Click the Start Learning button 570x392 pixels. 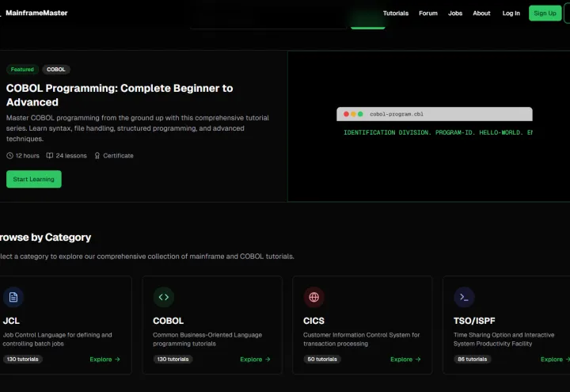coord(34,179)
